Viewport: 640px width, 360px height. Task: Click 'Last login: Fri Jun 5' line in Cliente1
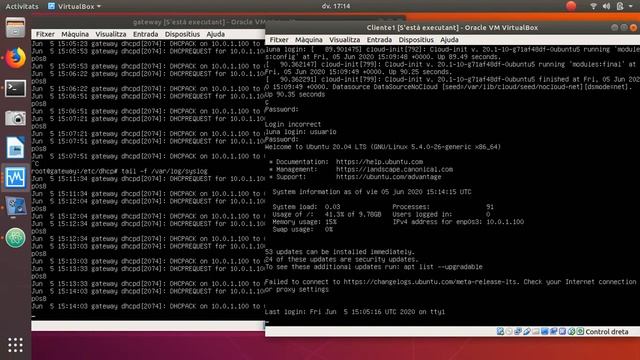[x=355, y=312]
